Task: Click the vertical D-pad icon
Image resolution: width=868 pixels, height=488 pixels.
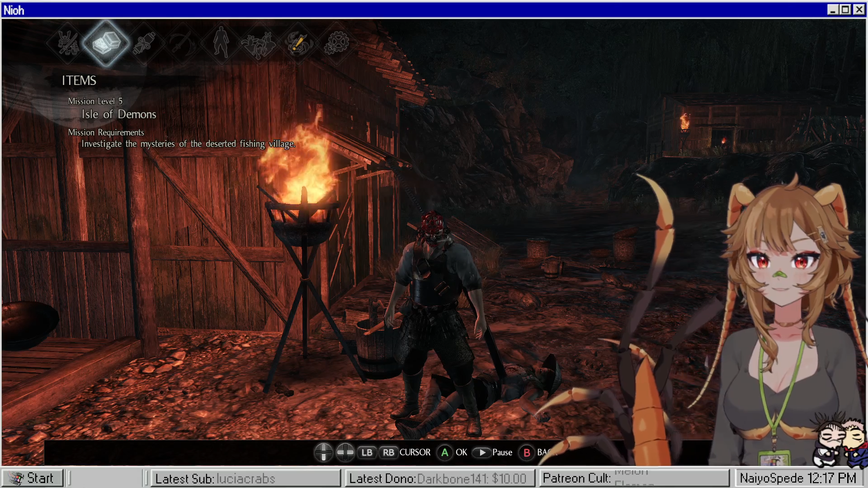Action: coord(323,452)
